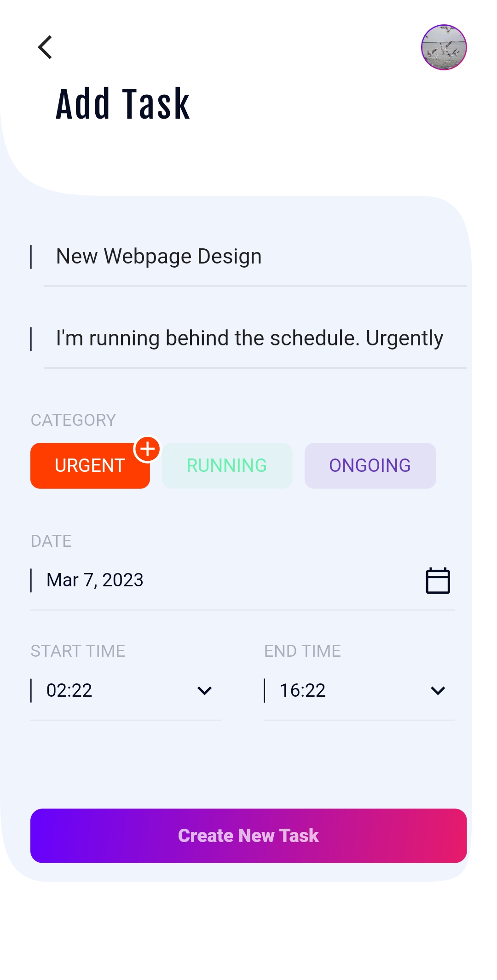Click the New Webpage Design title field
The height and width of the screenshot is (980, 497).
click(x=158, y=256)
